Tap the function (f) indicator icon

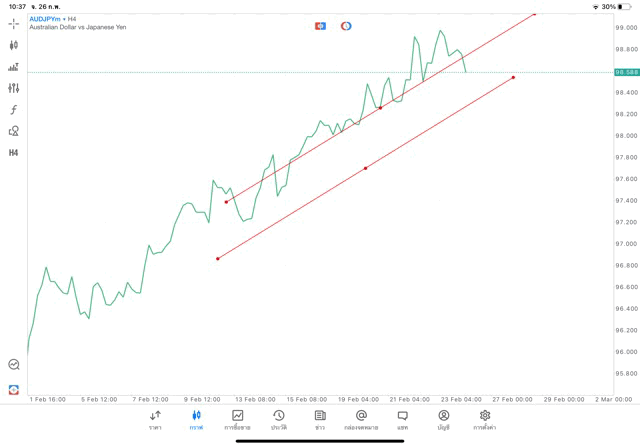14,110
